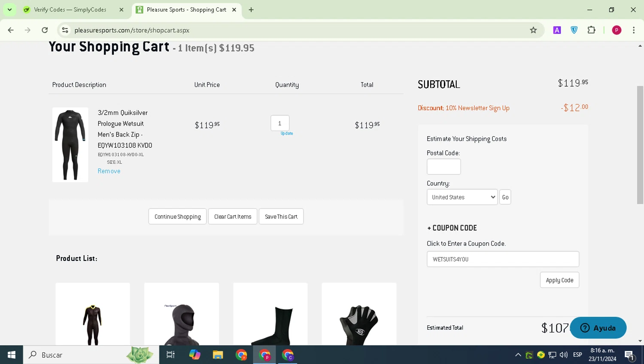
Task: Click the address bar URL
Action: pyautogui.click(x=132, y=30)
